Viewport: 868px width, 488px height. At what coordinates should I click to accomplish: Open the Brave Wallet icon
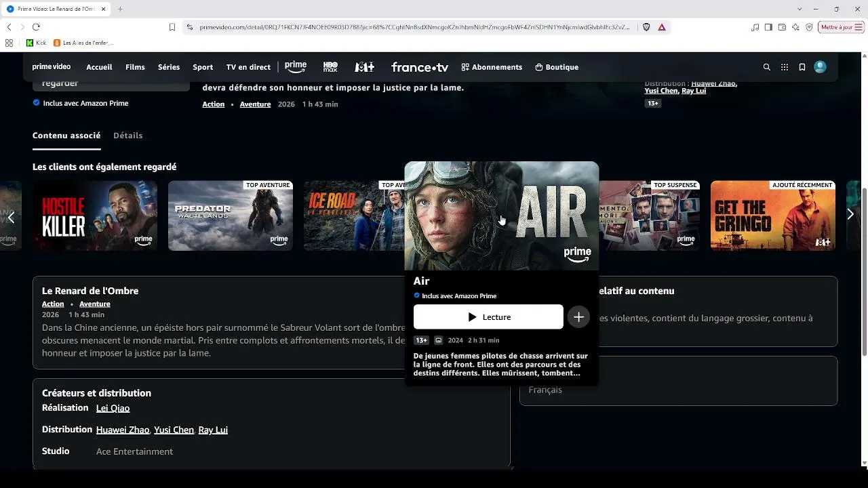(x=782, y=27)
